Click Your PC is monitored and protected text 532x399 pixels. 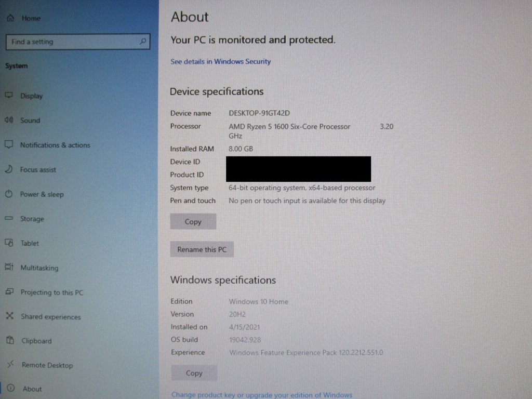point(253,39)
